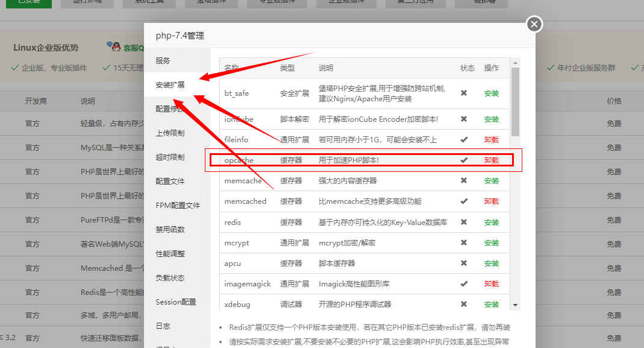Click the cross status icon beside xdebug
This screenshot has width=644, height=348.
tap(465, 304)
